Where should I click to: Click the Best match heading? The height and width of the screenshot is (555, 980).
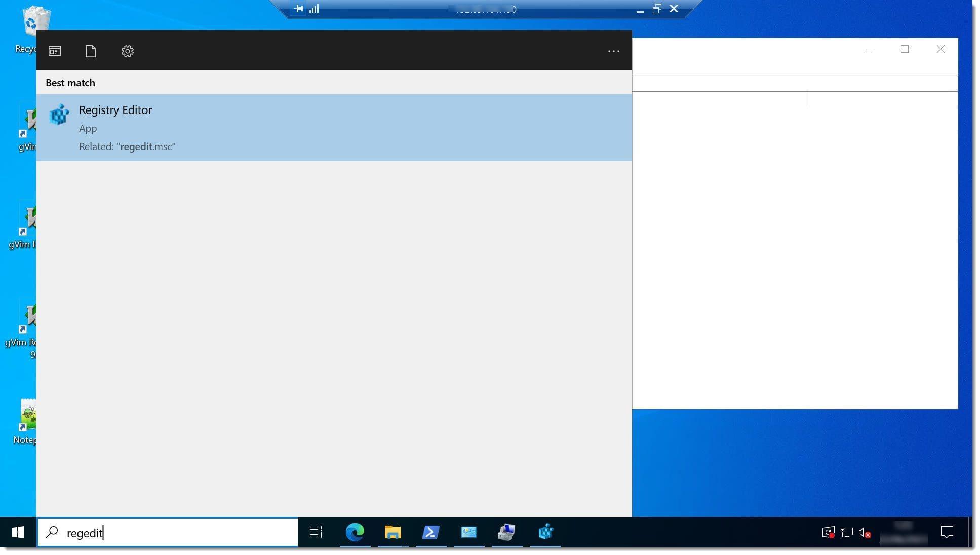(70, 83)
